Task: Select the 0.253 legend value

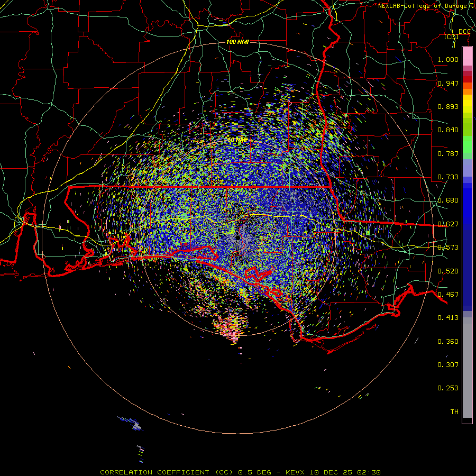Action: (x=448, y=388)
